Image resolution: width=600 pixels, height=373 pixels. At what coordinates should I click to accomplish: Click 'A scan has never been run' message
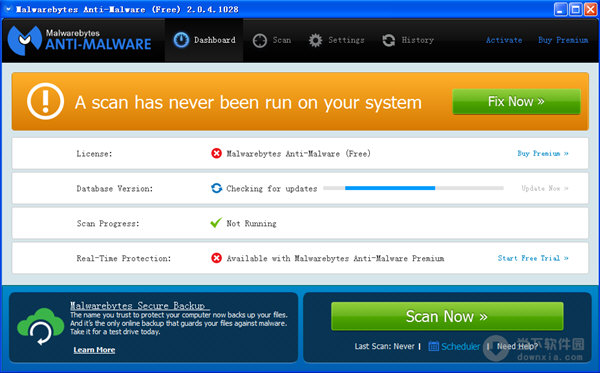point(248,103)
